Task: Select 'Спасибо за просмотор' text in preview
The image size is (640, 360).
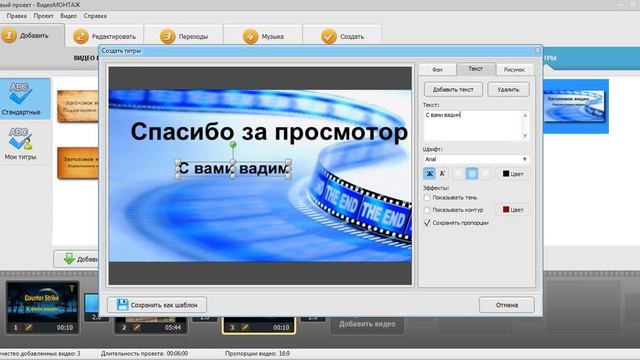Action: click(x=269, y=132)
